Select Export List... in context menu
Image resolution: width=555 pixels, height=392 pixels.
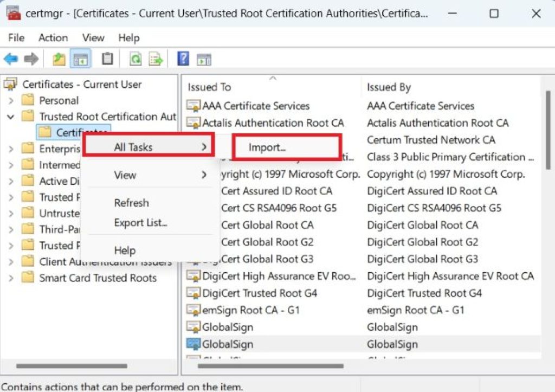pyautogui.click(x=140, y=223)
